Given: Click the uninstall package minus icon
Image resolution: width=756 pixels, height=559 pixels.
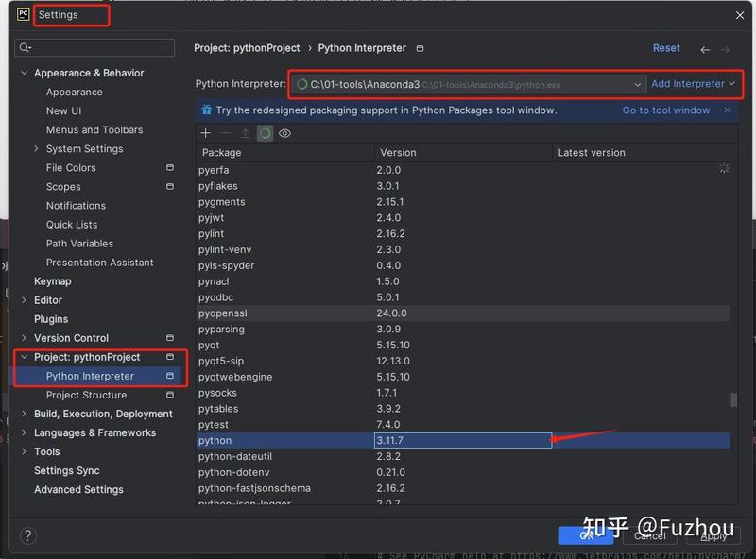Looking at the screenshot, I should pos(225,133).
